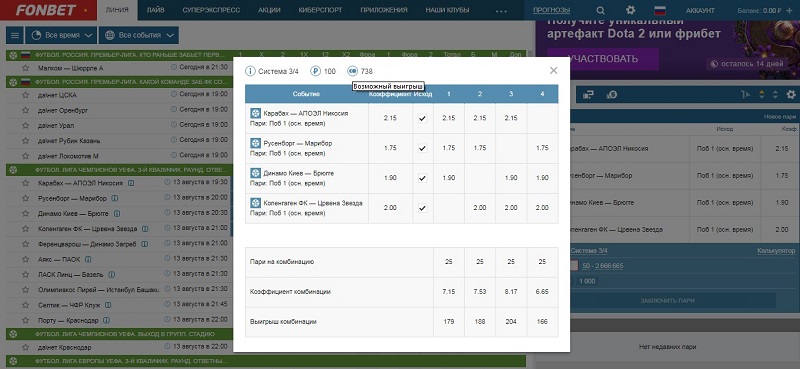
Task: Close the system bet details popup
Action: tap(554, 71)
